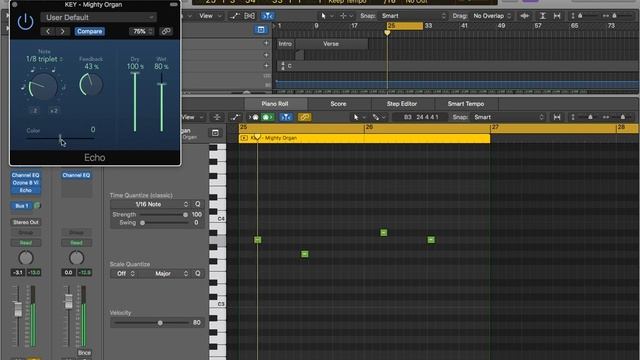Viewport: 640px width, 360px height.
Task: Toggle the Piano Roll link button
Action: pos(304,117)
